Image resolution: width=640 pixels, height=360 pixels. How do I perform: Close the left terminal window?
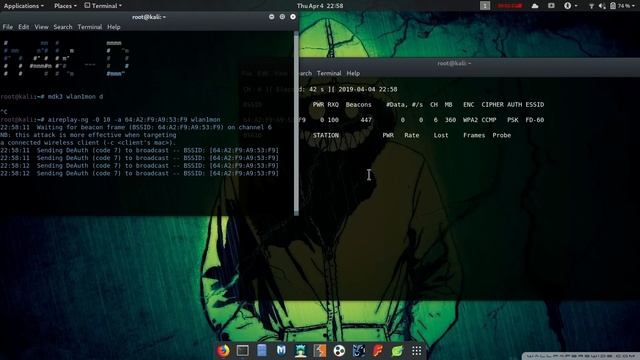(293, 17)
